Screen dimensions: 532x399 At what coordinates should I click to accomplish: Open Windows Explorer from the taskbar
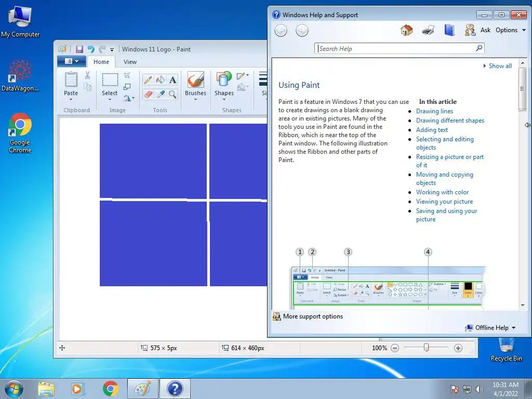(x=46, y=389)
